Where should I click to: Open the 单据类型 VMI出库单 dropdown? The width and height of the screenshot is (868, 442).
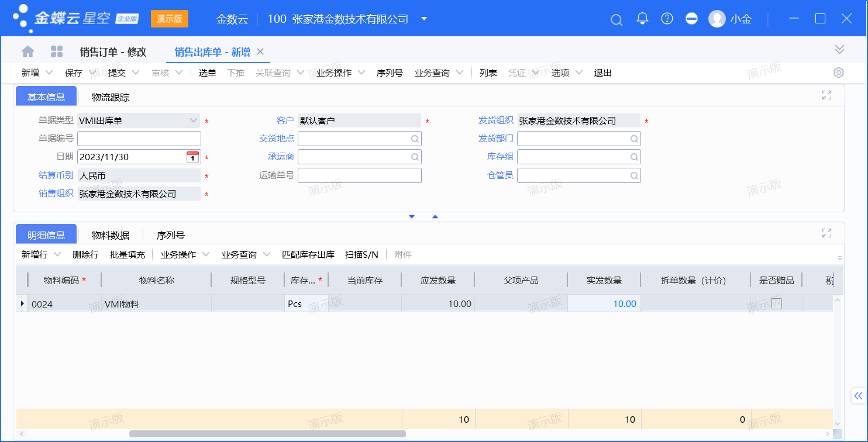194,120
